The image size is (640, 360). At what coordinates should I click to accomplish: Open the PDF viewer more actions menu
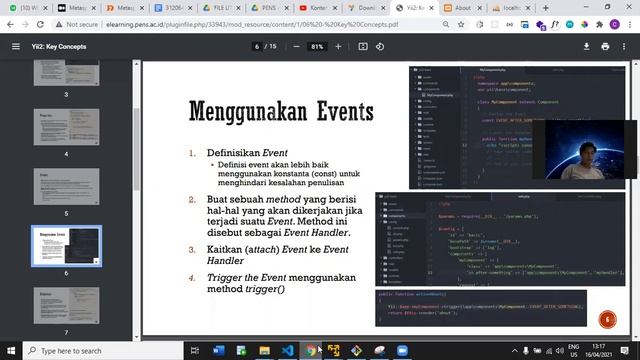tap(624, 47)
